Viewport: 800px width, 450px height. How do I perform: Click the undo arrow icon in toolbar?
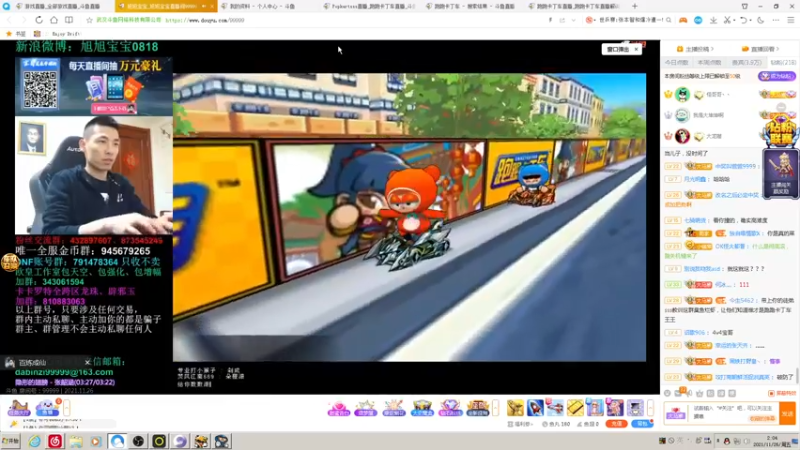point(743,20)
